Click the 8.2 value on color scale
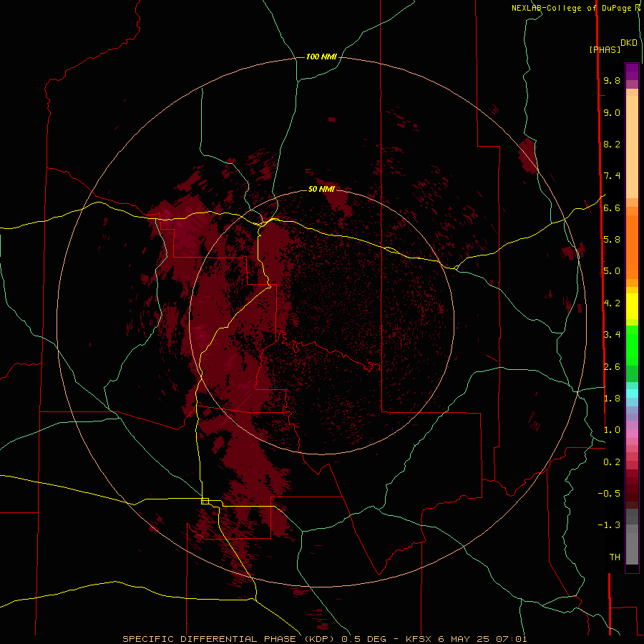The image size is (644, 644). coord(612,144)
